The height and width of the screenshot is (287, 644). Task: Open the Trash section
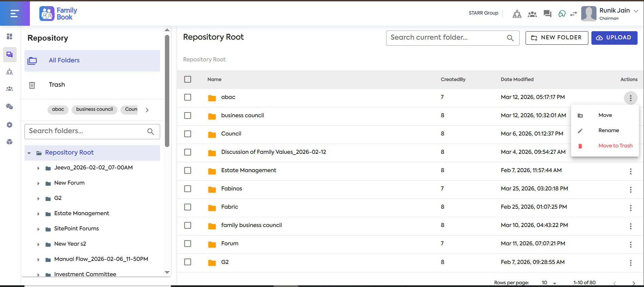pyautogui.click(x=92, y=85)
